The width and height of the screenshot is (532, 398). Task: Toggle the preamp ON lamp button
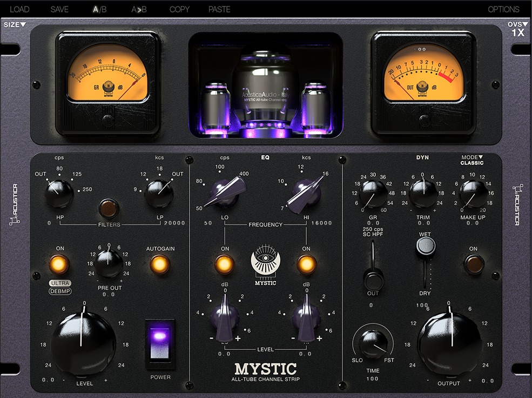point(59,264)
